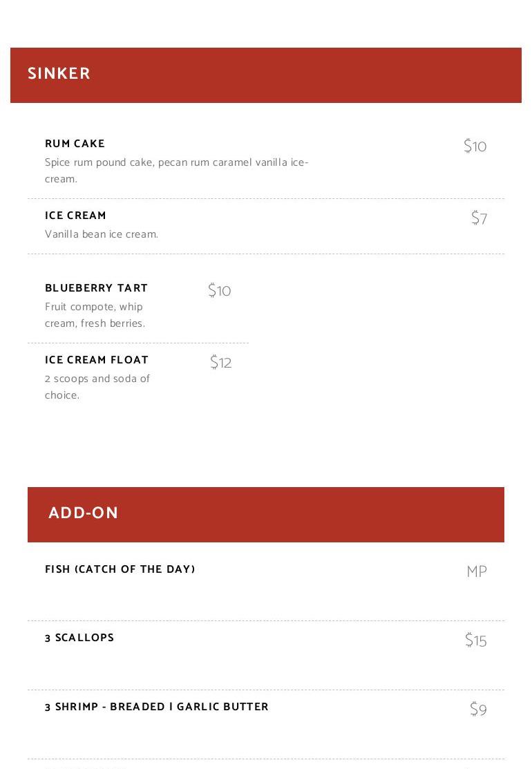Screen dimensions: 532x769
Task: Click the Blueberry Tart $10 price
Action: click(x=219, y=291)
